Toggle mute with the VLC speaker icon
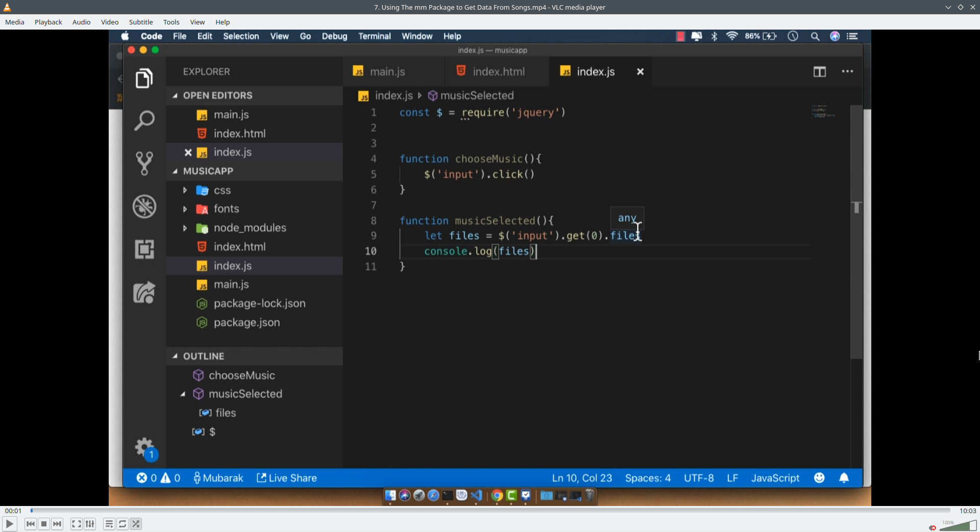 pyautogui.click(x=933, y=527)
